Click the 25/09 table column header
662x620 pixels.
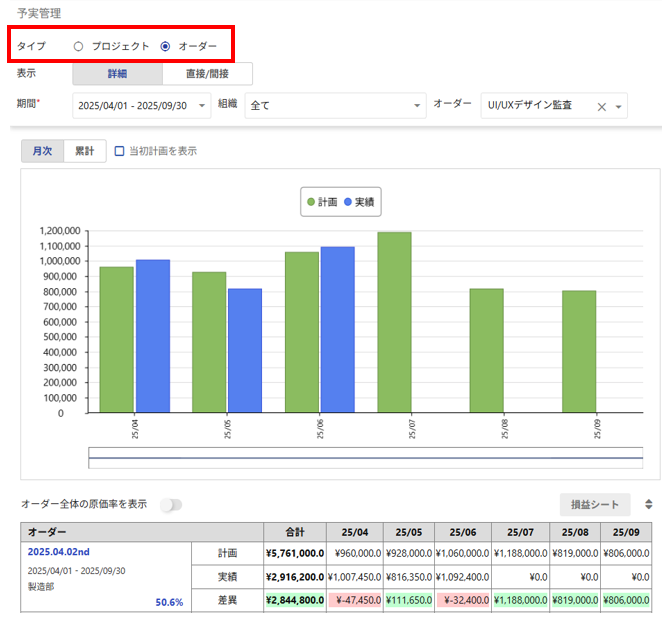[626, 532]
